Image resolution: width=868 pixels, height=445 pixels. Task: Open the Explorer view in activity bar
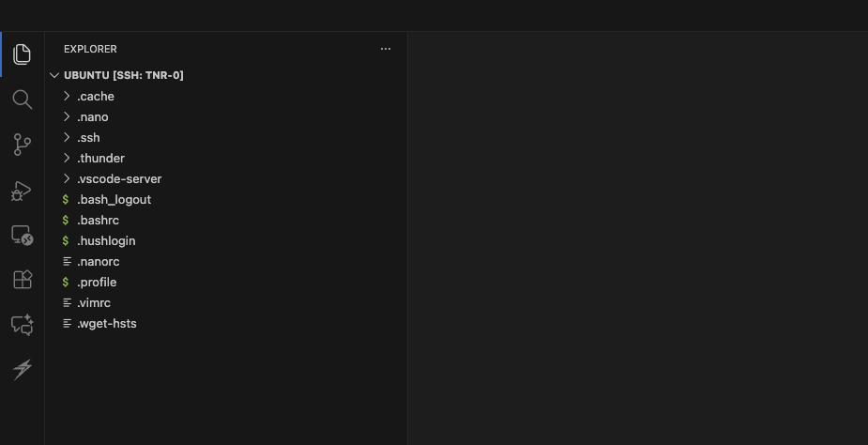click(x=22, y=54)
